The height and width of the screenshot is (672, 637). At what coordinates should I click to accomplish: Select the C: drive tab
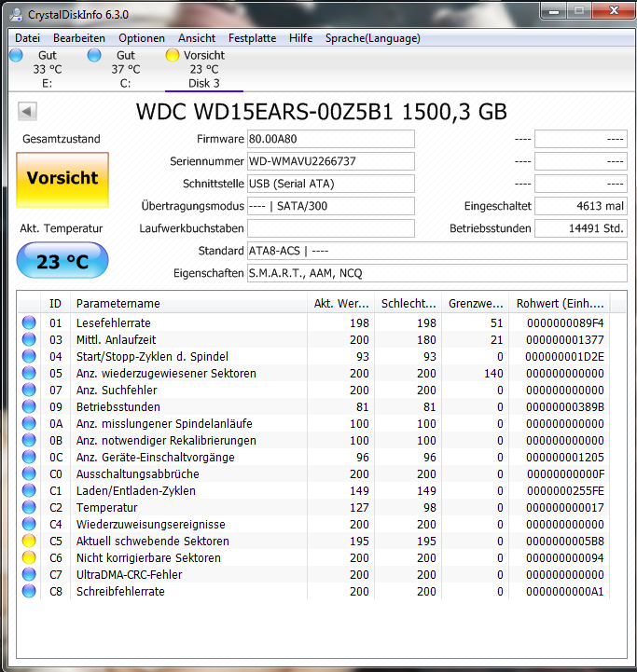pyautogui.click(x=125, y=69)
